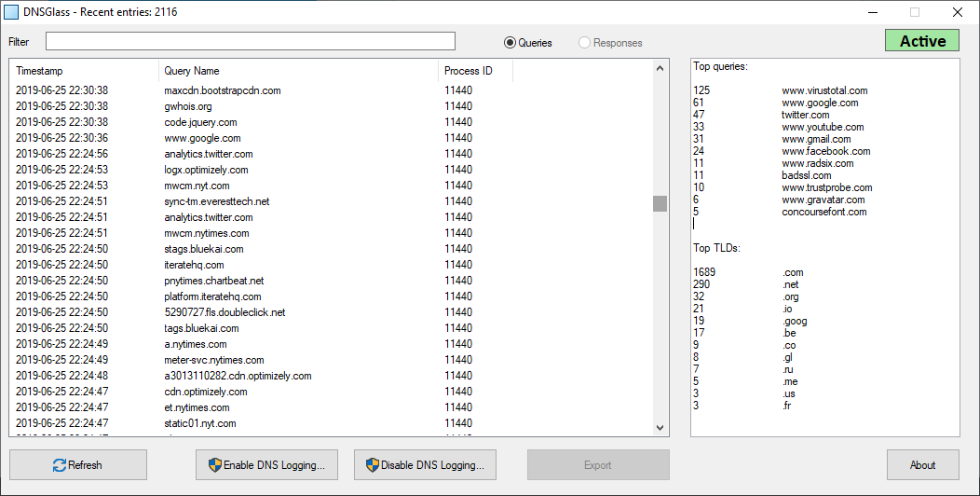Click concoursefont.com in Top queries
The image size is (980, 496).
(x=823, y=212)
